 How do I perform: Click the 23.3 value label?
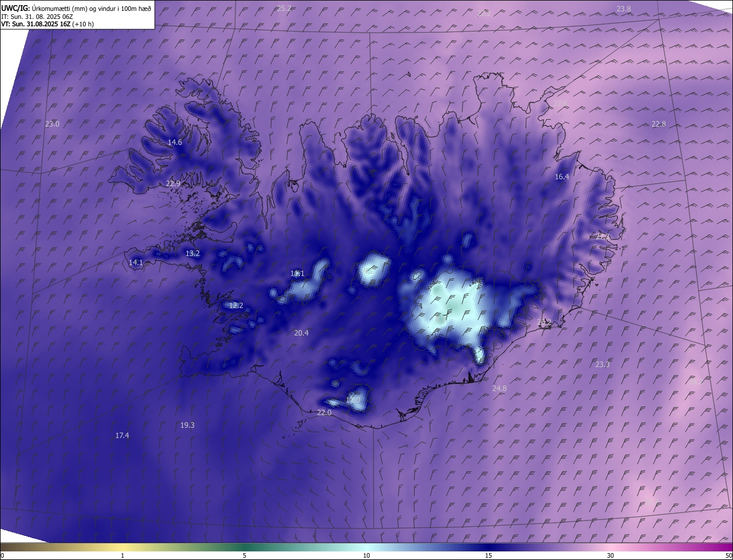pos(602,365)
